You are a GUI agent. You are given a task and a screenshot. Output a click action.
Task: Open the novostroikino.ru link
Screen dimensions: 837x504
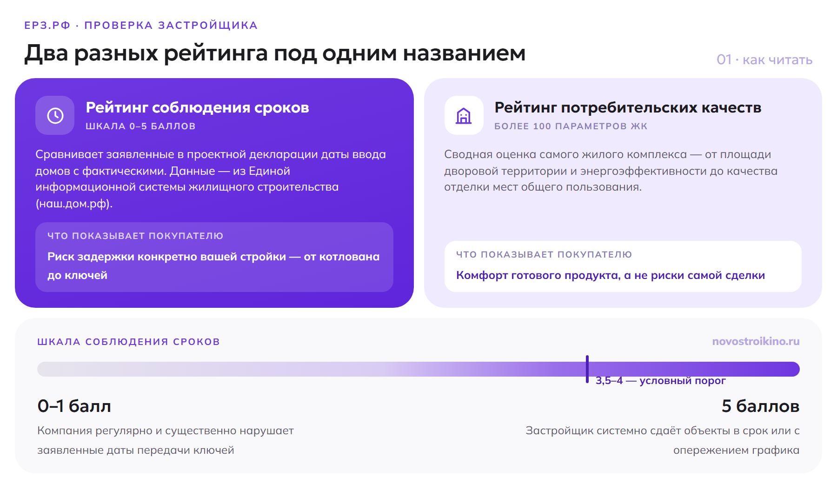coord(756,341)
